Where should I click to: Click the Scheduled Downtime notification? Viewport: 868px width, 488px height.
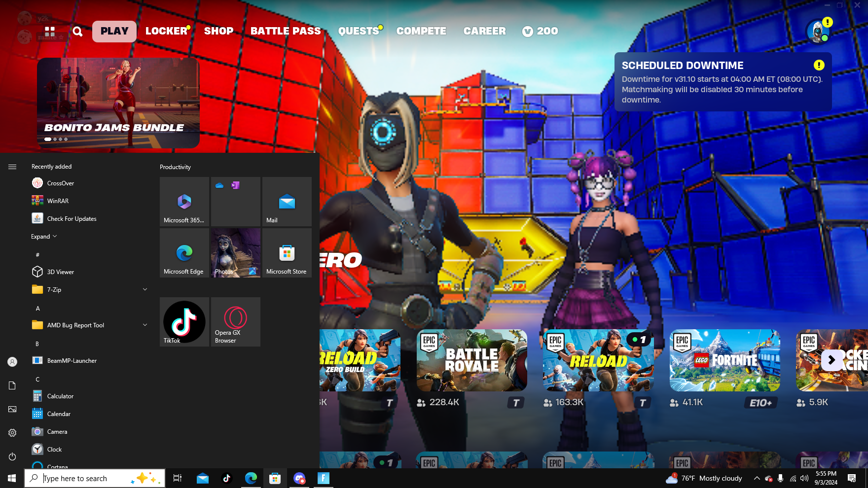[723, 82]
